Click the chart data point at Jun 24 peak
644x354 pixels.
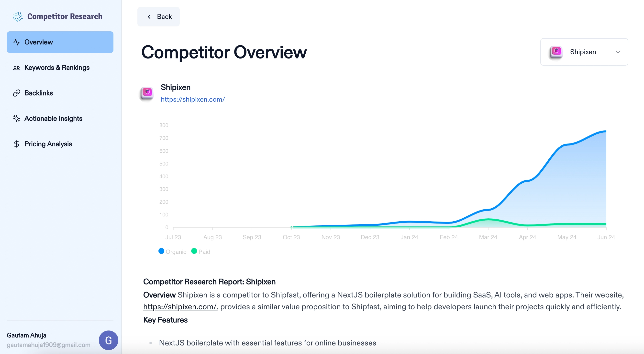(606, 131)
